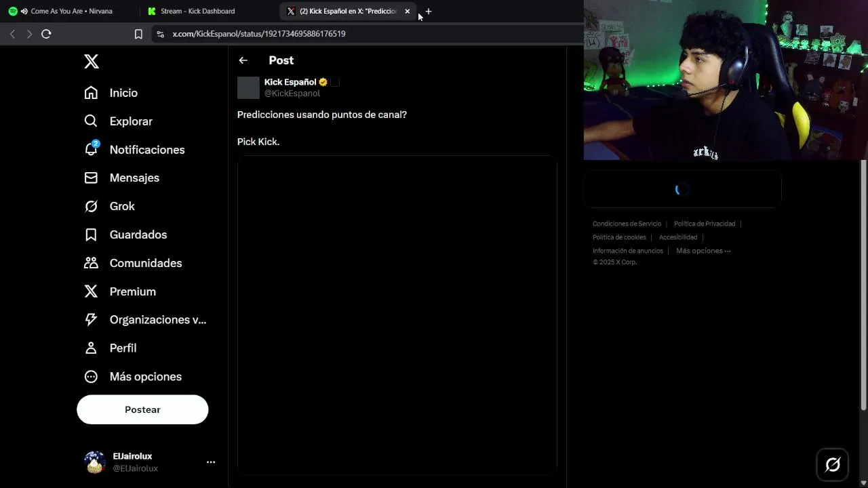
Task: Open Información de anuncios link
Action: point(628,251)
